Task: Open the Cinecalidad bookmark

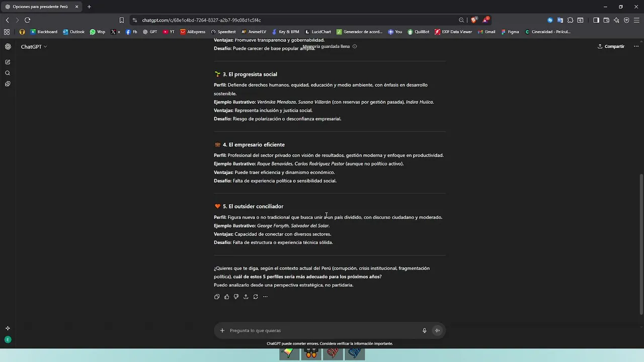Action: (x=547, y=32)
